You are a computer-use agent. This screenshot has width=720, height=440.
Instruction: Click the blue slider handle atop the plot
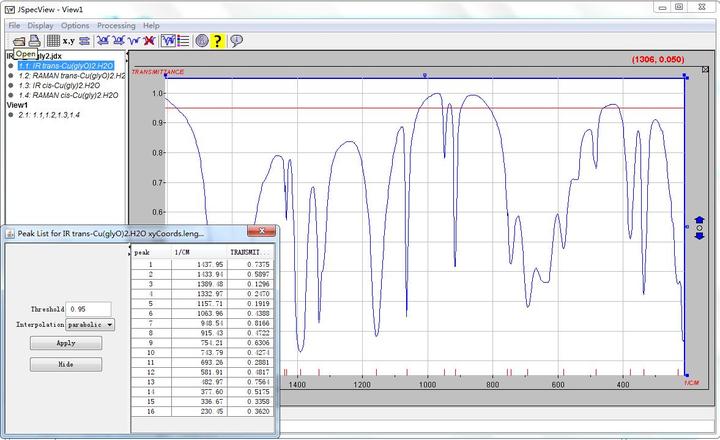point(425,75)
